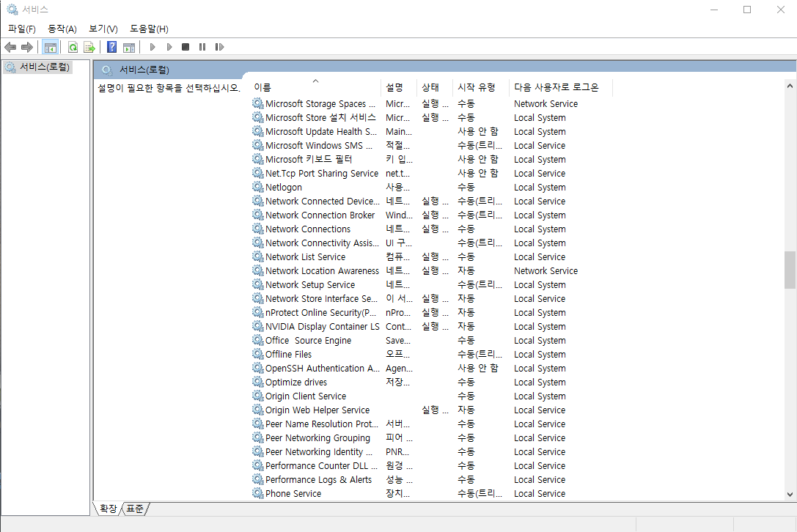Image resolution: width=797 pixels, height=532 pixels.
Task: Click gear icon of Netlogon service
Action: [258, 187]
